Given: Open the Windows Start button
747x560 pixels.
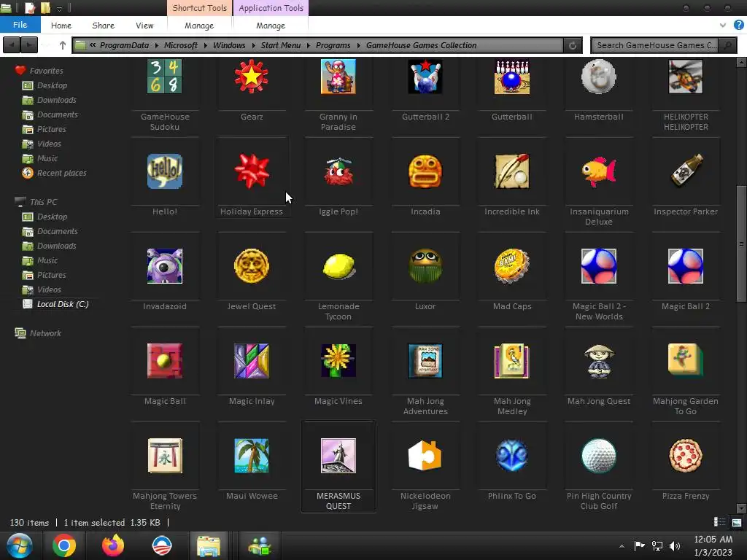Looking at the screenshot, I should pos(19,545).
